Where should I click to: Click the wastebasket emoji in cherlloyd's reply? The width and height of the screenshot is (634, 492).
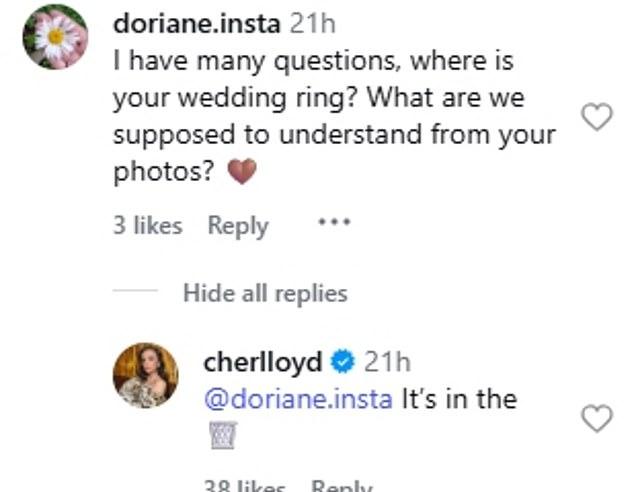click(224, 435)
